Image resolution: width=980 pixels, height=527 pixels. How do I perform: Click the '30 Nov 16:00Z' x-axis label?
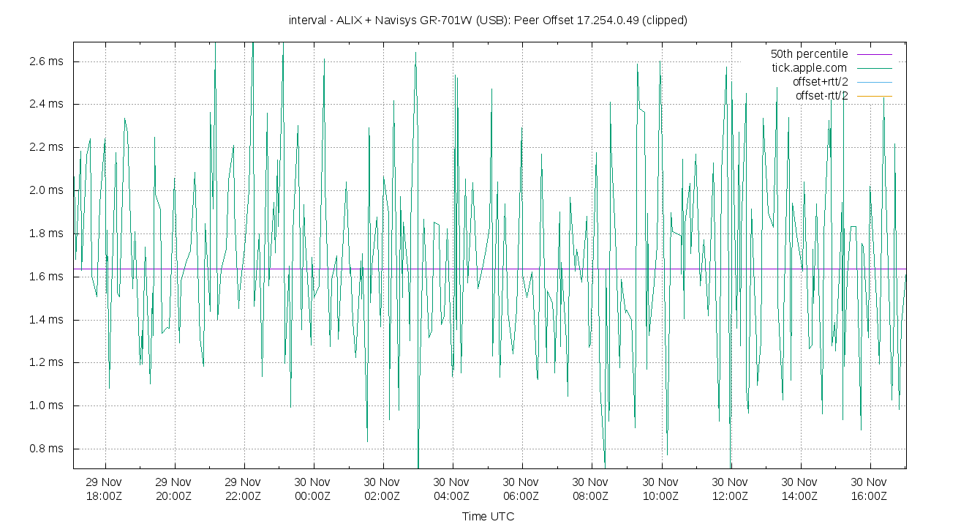870,489
